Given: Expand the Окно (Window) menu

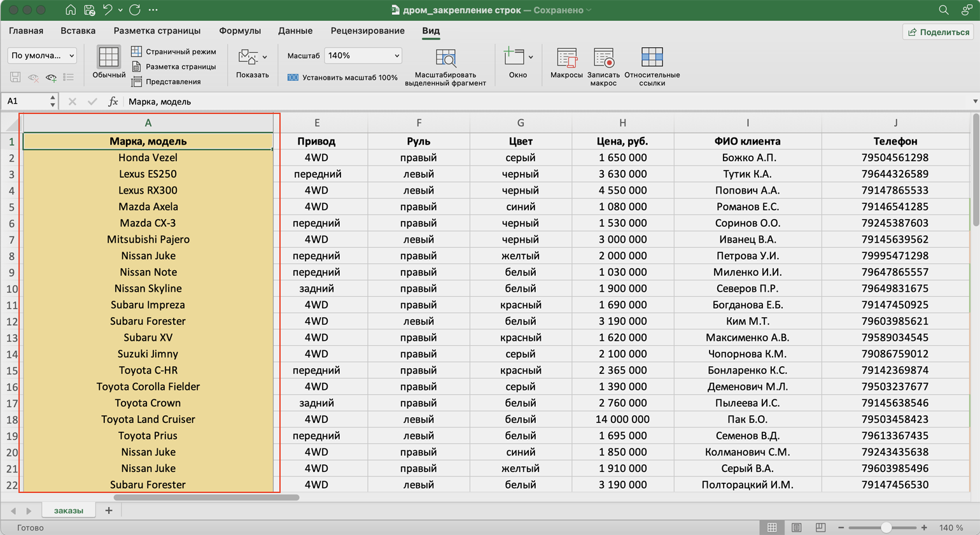Looking at the screenshot, I should coord(518,59).
